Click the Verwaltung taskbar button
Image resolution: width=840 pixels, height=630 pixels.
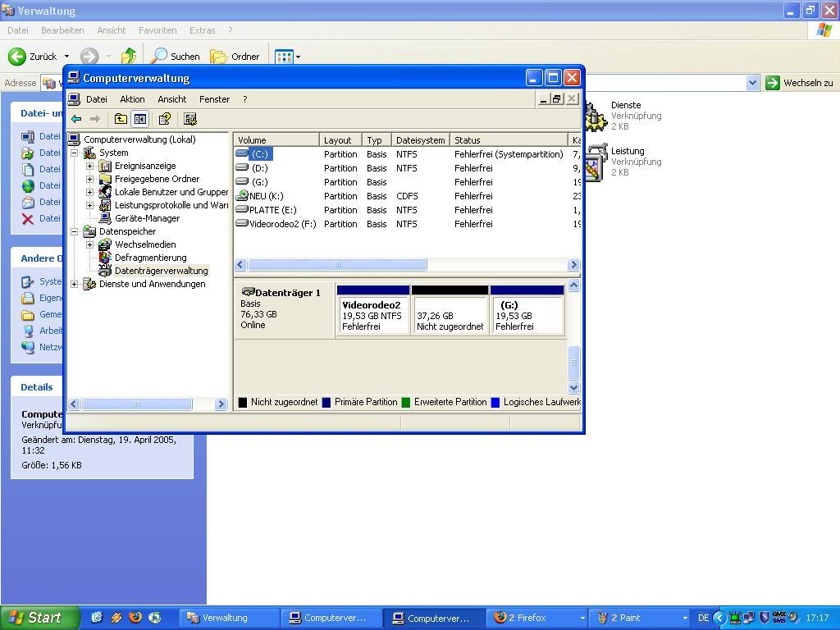pyautogui.click(x=229, y=618)
